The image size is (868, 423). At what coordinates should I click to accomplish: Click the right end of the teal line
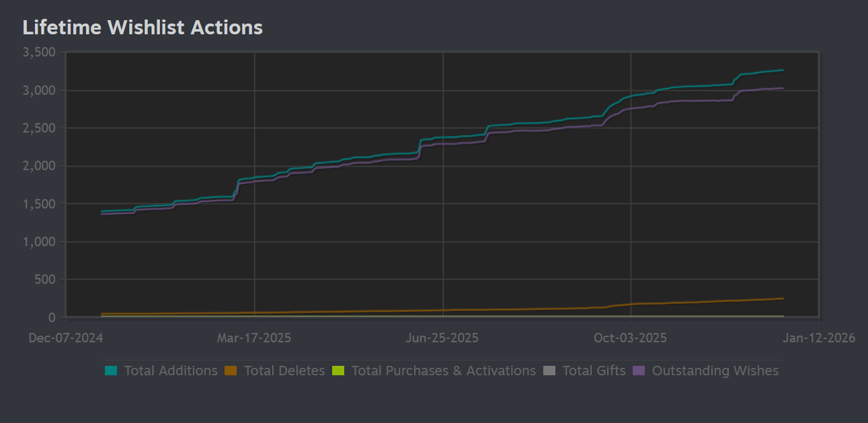(x=783, y=70)
